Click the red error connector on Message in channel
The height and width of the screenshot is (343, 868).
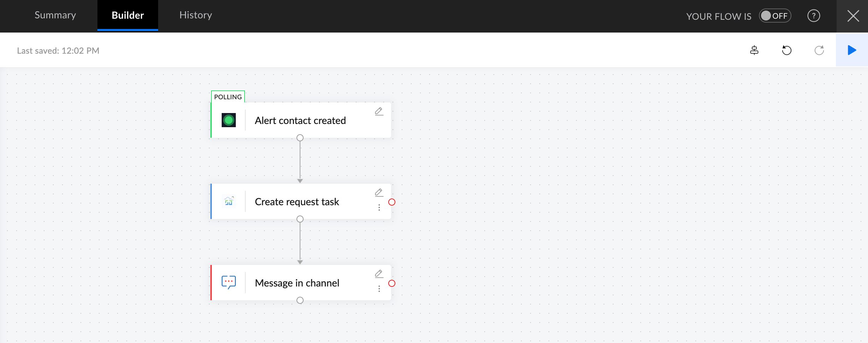click(392, 283)
